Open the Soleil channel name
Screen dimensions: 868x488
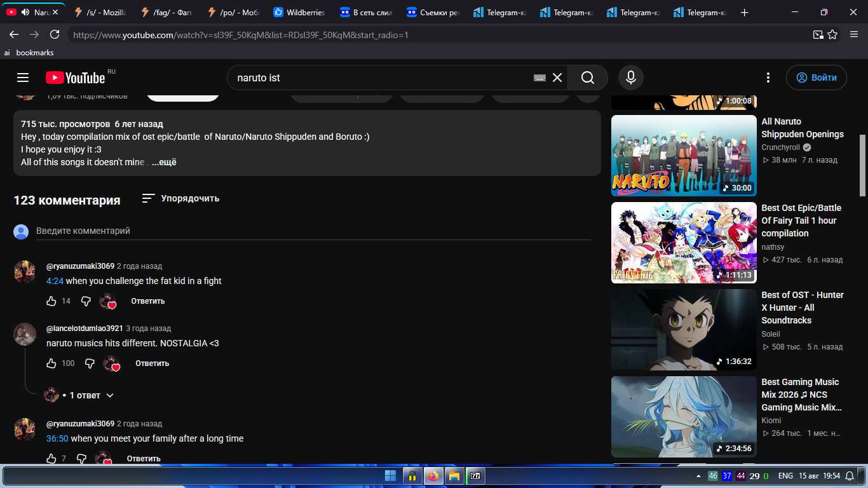click(x=771, y=334)
